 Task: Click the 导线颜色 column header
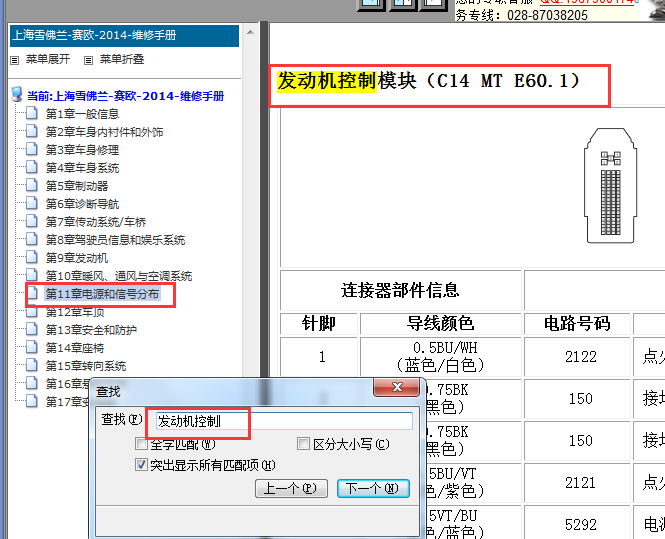[x=440, y=324]
